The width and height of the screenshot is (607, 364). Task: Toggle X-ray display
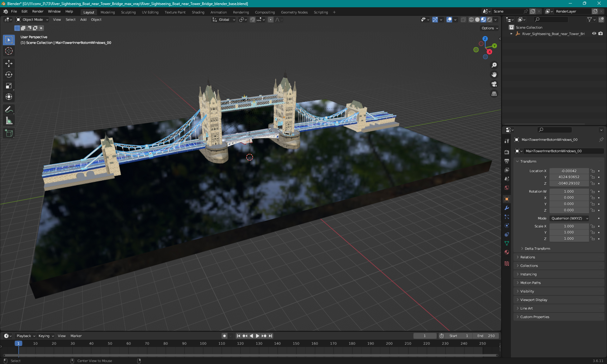[x=463, y=20]
